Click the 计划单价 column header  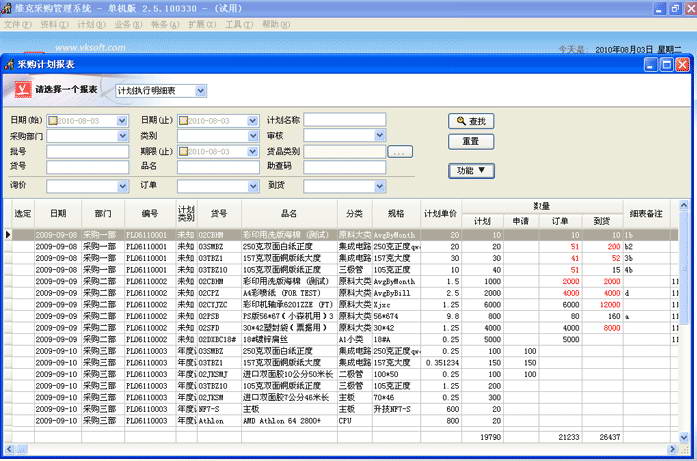[x=441, y=214]
